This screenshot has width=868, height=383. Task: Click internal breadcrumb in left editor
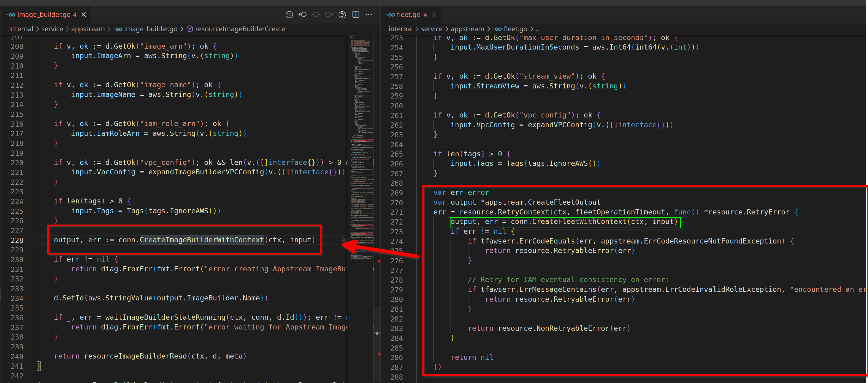coord(21,29)
